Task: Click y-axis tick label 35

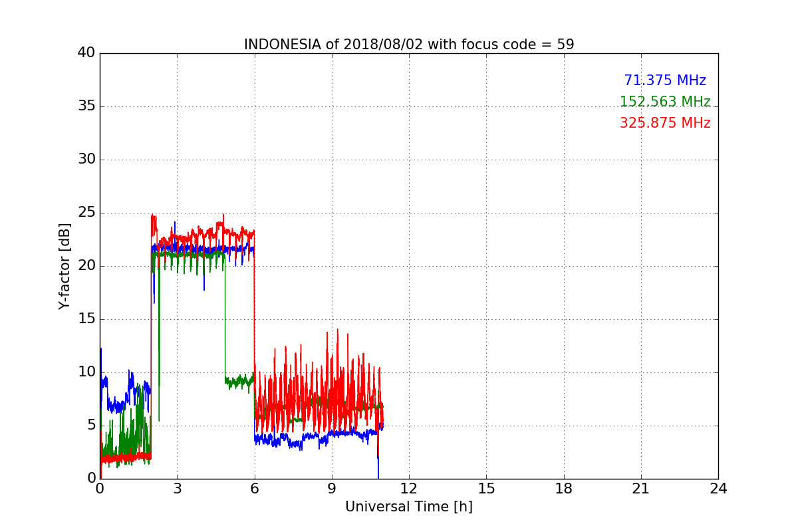Action: 86,106
